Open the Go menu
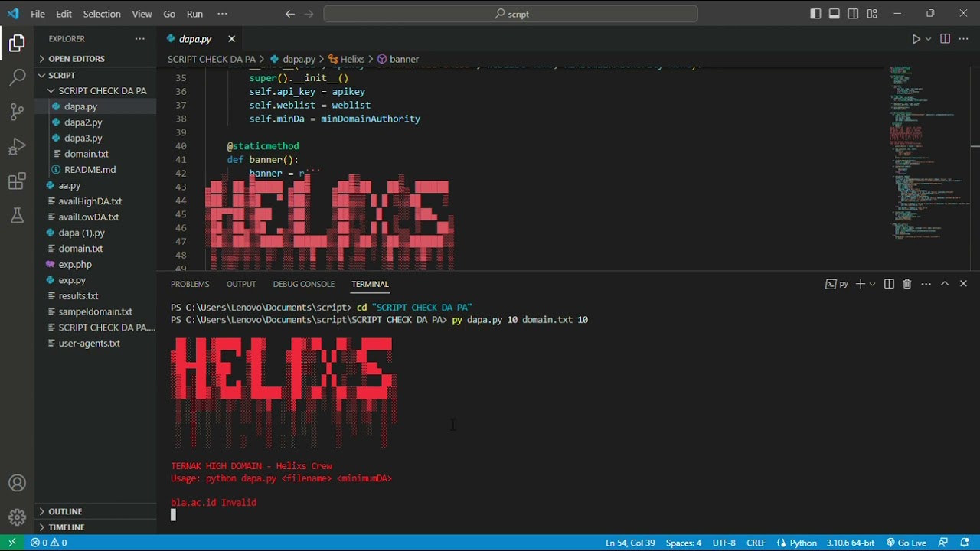This screenshot has height=551, width=980. 169,14
